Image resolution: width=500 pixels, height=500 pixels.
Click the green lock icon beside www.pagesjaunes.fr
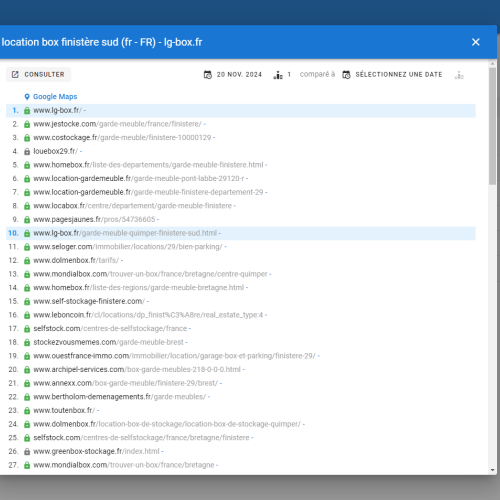tap(27, 219)
